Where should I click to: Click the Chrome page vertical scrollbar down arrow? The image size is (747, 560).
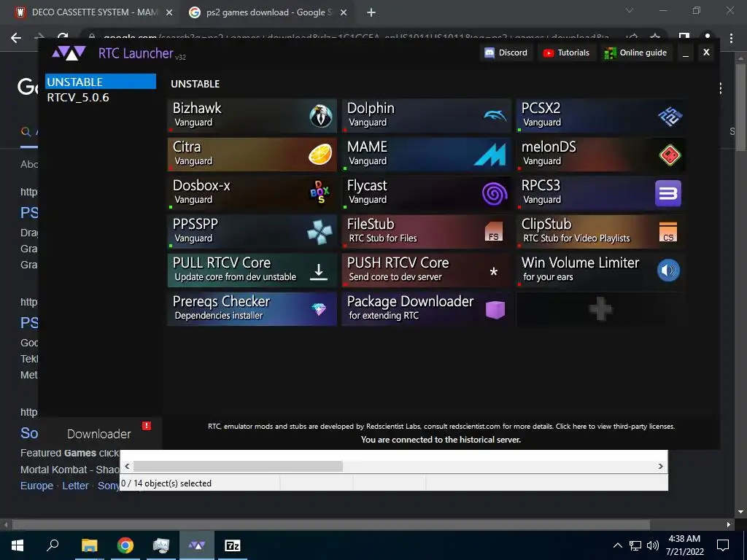[740, 513]
